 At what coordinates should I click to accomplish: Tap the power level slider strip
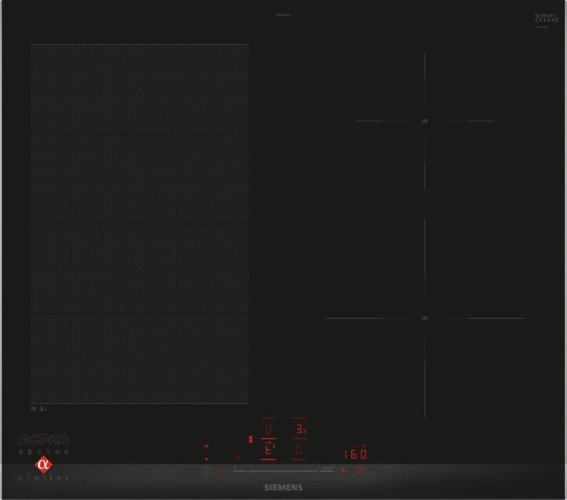(x=283, y=471)
